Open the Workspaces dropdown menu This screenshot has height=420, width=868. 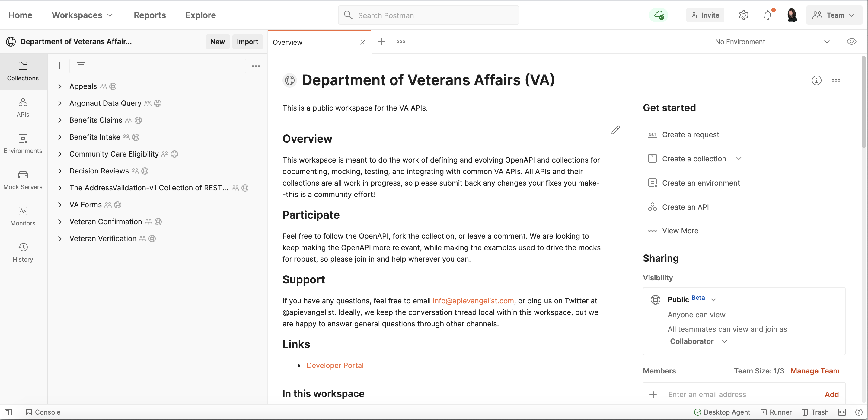pos(82,15)
